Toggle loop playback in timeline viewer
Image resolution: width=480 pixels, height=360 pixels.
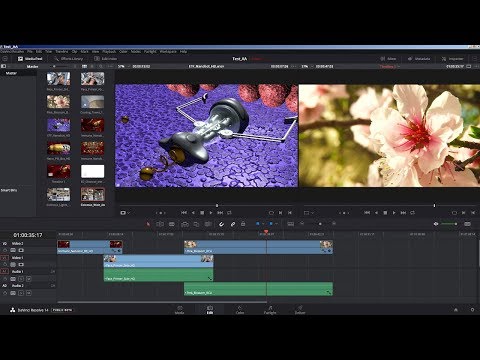tap(412, 212)
